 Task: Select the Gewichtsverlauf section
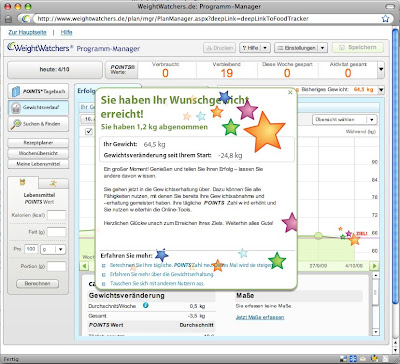tap(38, 108)
